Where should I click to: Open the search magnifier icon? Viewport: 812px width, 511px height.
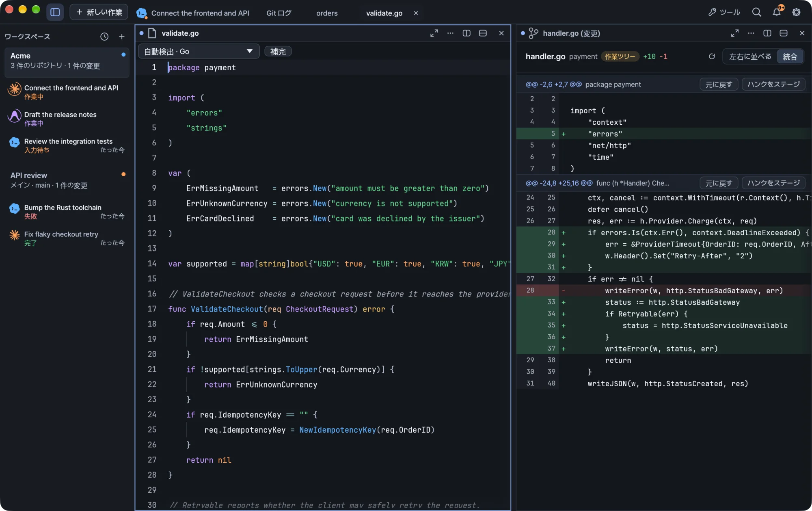[x=756, y=12]
